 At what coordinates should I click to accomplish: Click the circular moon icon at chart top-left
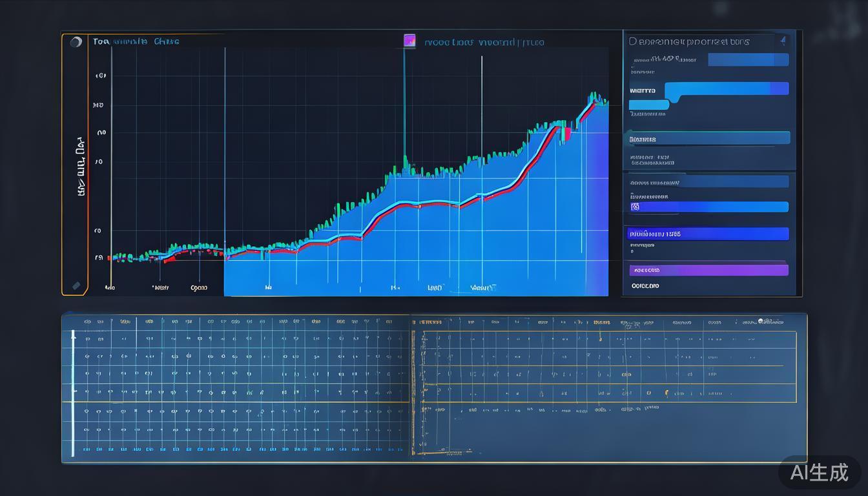[x=76, y=42]
